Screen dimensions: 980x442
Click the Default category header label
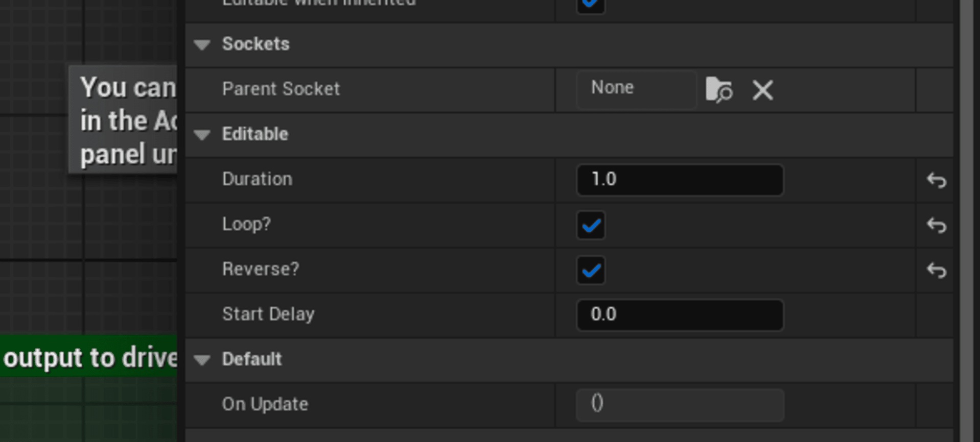252,359
